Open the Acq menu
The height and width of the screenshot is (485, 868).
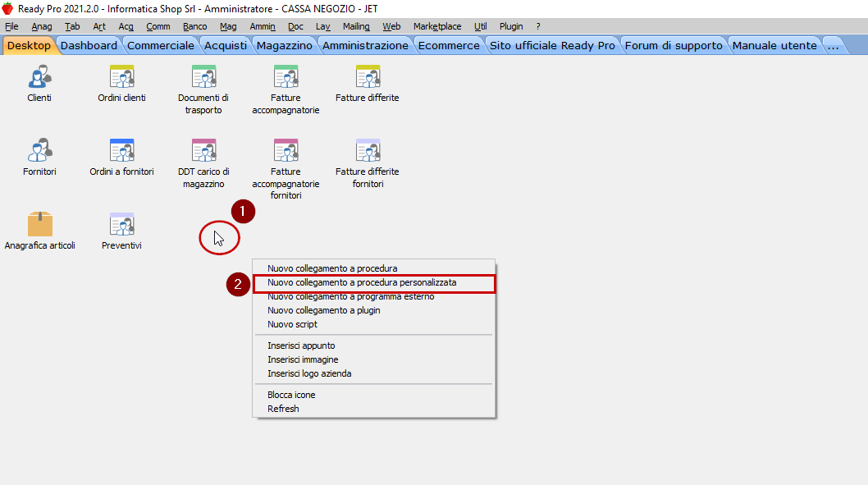(x=126, y=26)
